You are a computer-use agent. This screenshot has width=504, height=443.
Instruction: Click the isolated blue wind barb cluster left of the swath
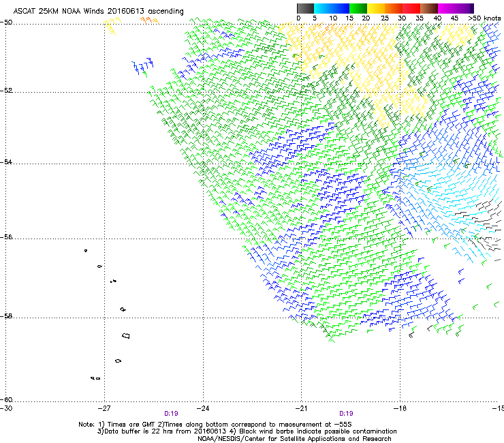(143, 67)
